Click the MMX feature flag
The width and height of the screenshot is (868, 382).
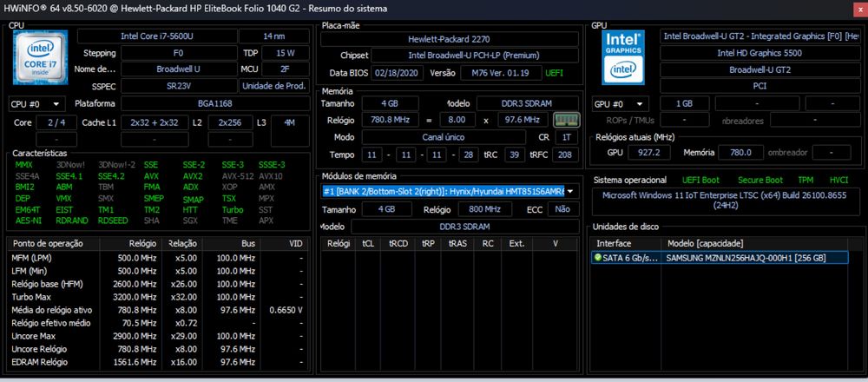point(23,165)
